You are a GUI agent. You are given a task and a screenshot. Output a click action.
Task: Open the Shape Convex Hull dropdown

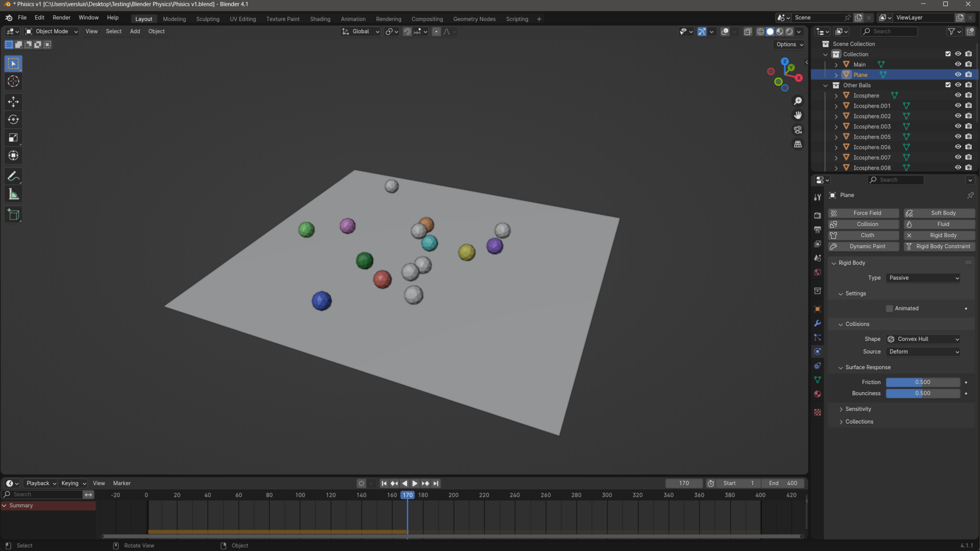point(922,339)
